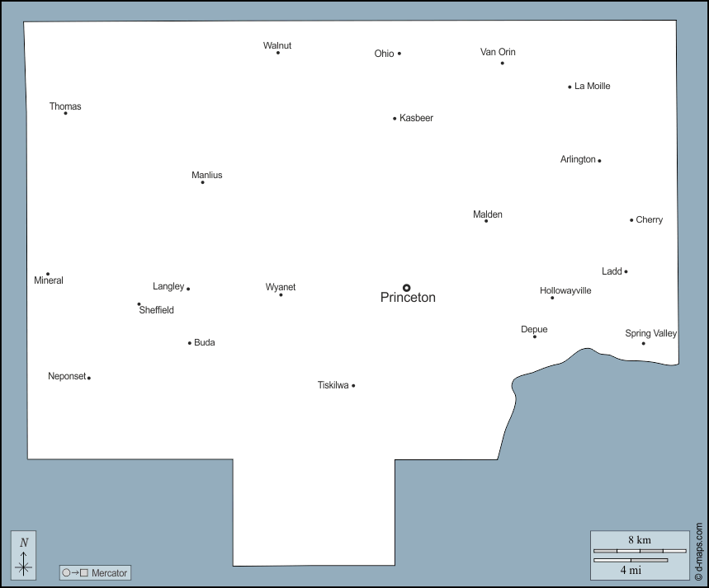
Task: Click the Spring Valley label
Action: tap(650, 333)
